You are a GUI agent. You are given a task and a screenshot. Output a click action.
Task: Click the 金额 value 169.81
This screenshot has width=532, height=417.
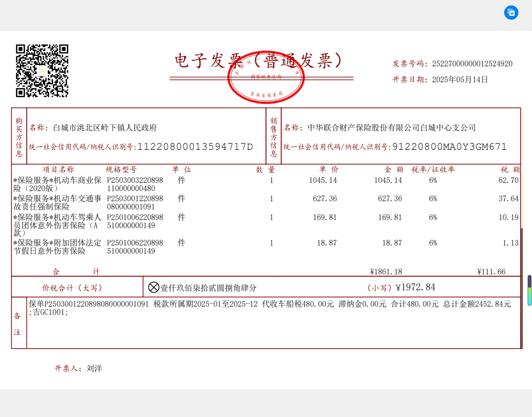tap(390, 217)
